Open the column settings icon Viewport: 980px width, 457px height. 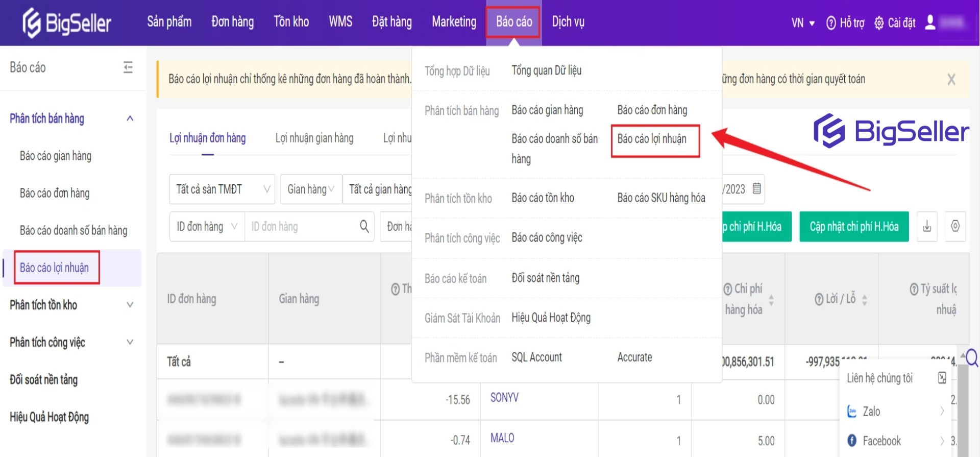click(955, 226)
